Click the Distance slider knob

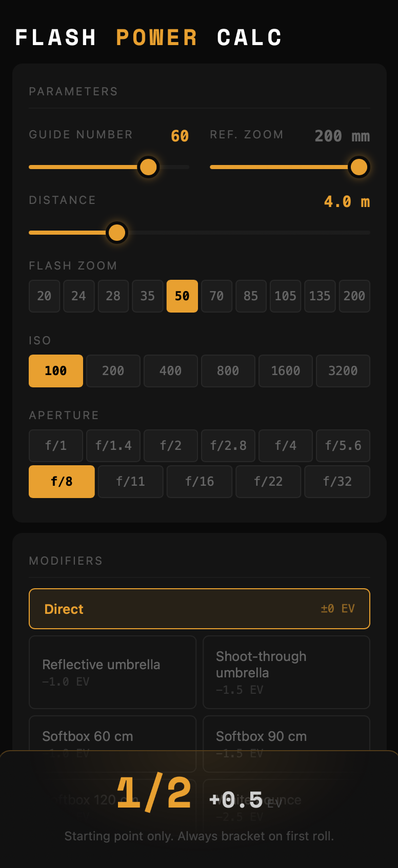(x=117, y=233)
